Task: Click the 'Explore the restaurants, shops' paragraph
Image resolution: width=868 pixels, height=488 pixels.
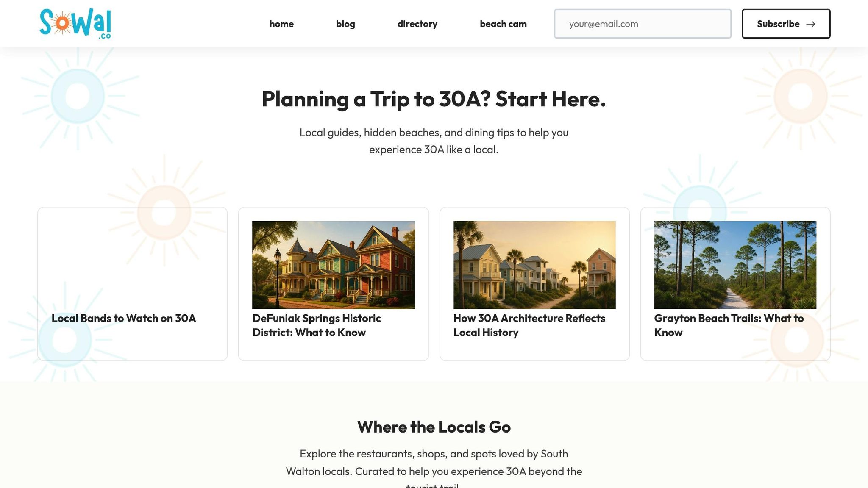Action: (434, 463)
